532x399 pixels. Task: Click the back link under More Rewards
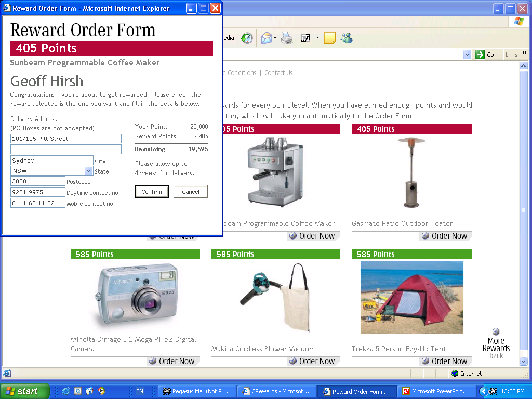pyautogui.click(x=496, y=356)
